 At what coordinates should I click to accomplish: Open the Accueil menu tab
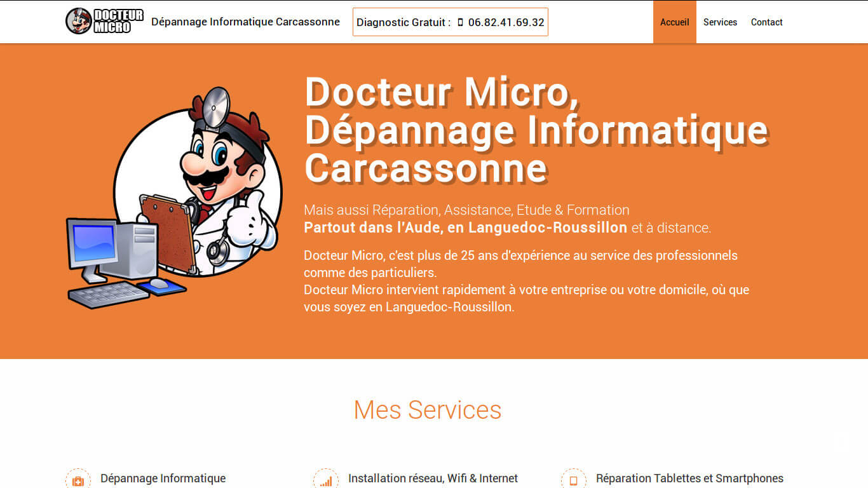tap(674, 22)
